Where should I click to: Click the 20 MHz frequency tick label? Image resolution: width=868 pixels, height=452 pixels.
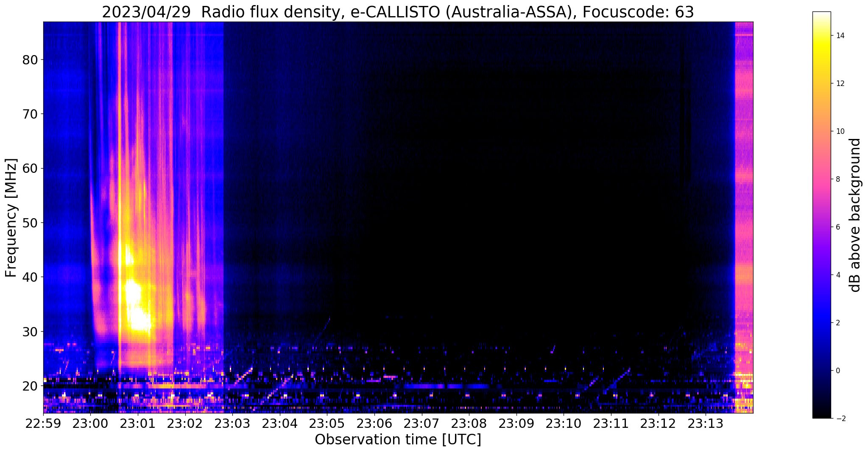(29, 386)
